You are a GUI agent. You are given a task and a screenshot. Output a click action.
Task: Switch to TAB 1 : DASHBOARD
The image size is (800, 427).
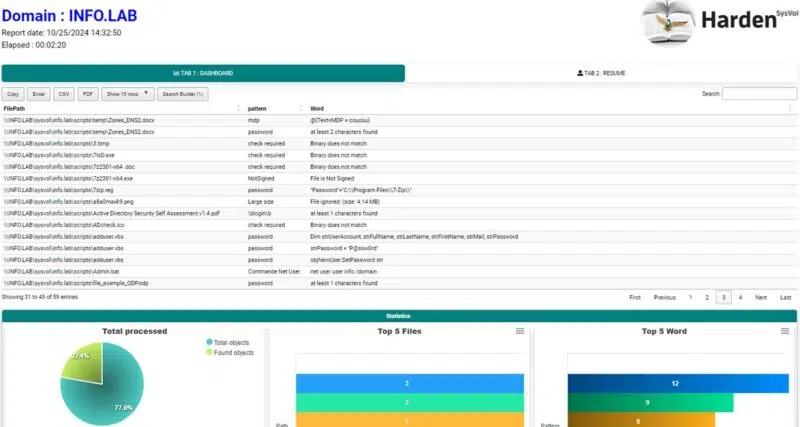click(203, 73)
